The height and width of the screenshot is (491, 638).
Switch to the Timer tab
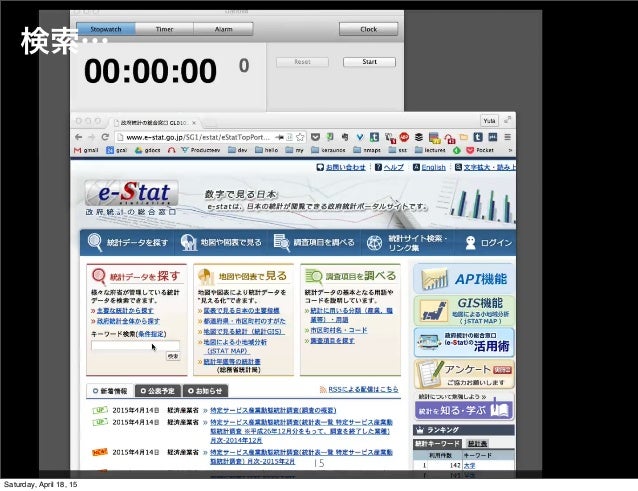coord(164,29)
